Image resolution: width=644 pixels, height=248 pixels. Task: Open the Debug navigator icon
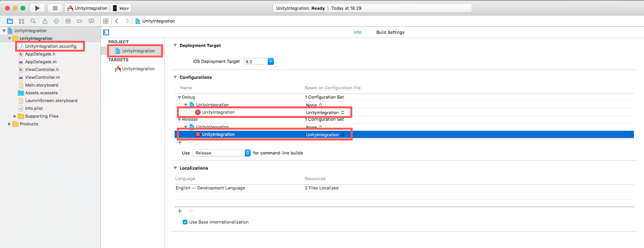pyautogui.click(x=68, y=21)
